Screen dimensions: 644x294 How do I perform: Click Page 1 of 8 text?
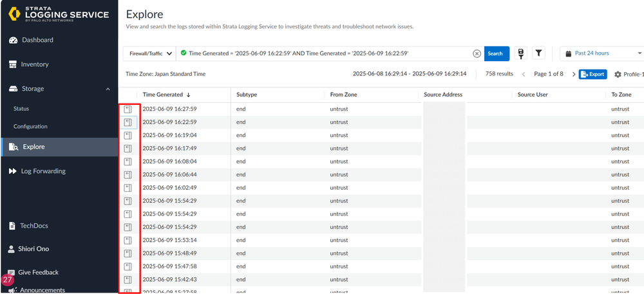pyautogui.click(x=549, y=74)
